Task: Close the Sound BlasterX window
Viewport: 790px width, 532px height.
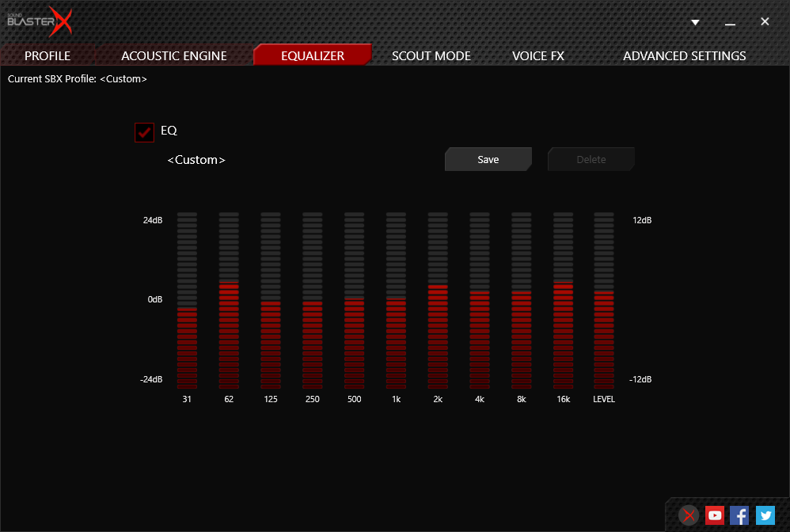Action: click(765, 21)
